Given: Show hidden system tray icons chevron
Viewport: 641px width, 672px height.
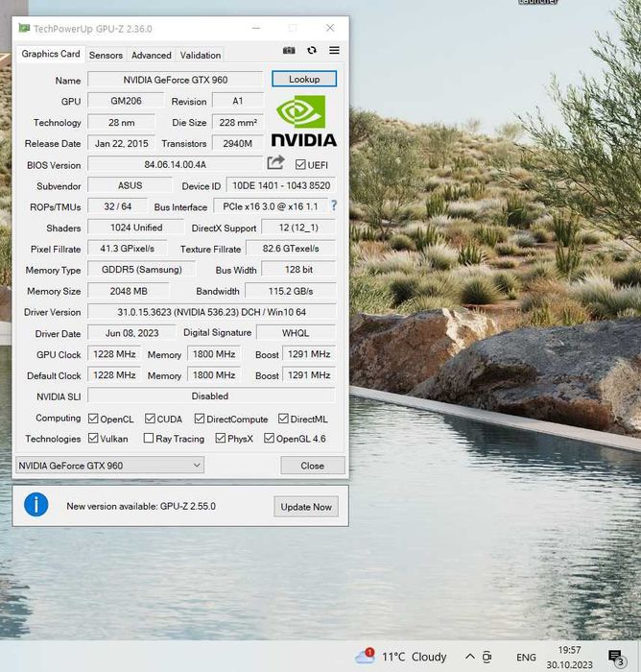Looking at the screenshot, I should tap(469, 657).
